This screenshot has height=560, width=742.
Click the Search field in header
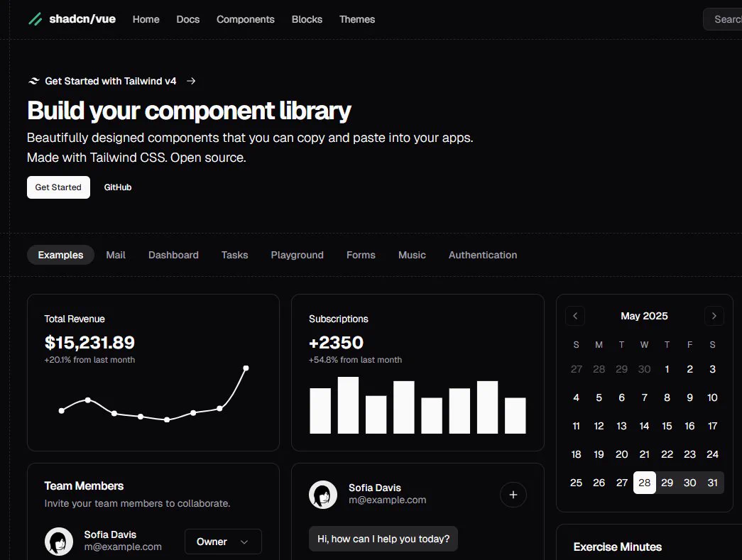point(723,19)
